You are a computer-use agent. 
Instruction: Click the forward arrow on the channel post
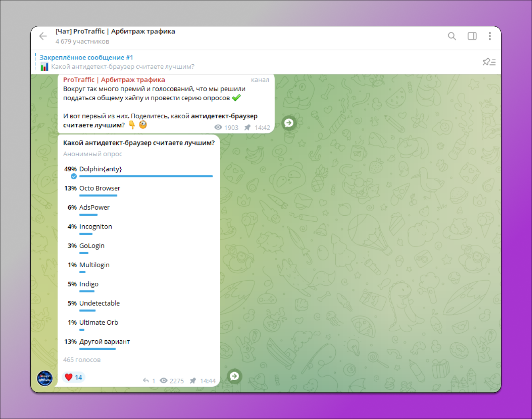point(289,123)
